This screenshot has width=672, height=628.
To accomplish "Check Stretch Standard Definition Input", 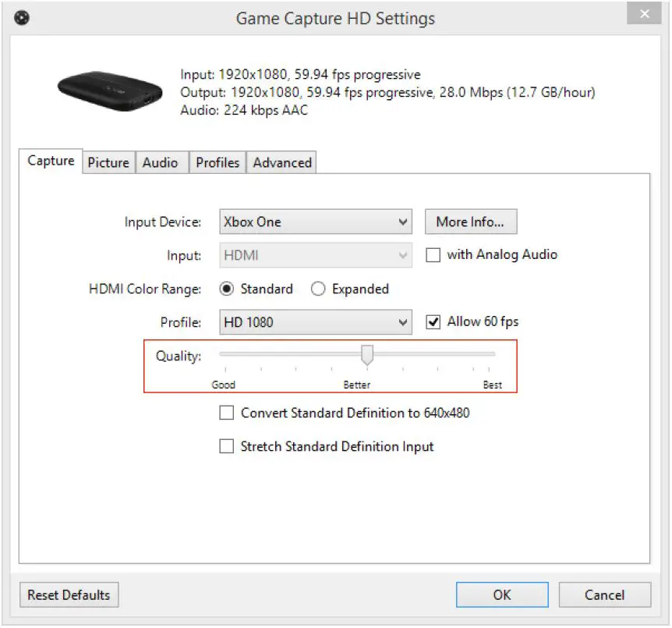I will tap(227, 445).
